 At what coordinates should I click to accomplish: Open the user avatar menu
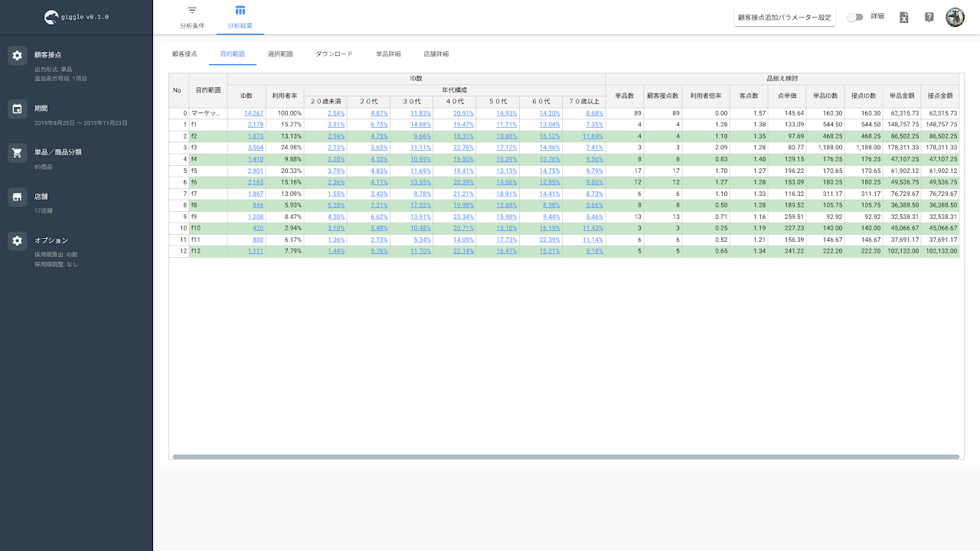click(x=955, y=17)
